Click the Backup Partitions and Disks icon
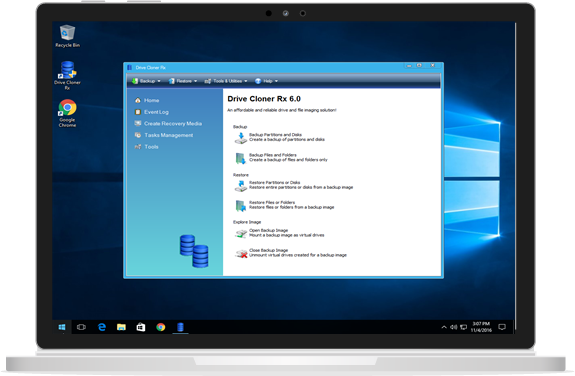 pyautogui.click(x=241, y=138)
